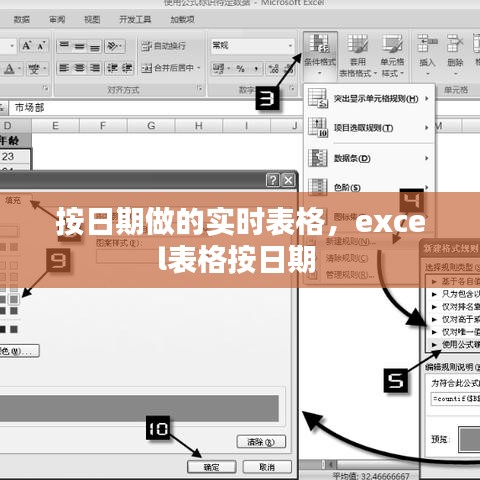Click the decrease font size icon
The image size is (480, 480).
click(x=41, y=46)
